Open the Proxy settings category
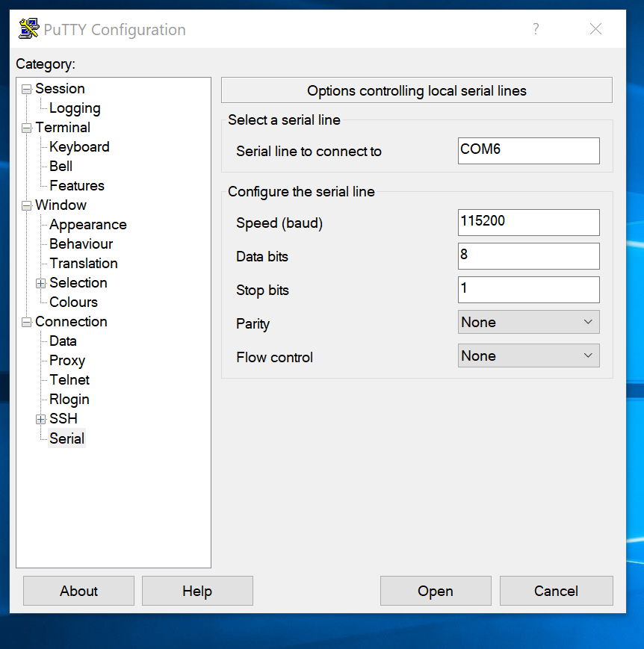Viewport: 644px width, 649px height. click(x=67, y=361)
